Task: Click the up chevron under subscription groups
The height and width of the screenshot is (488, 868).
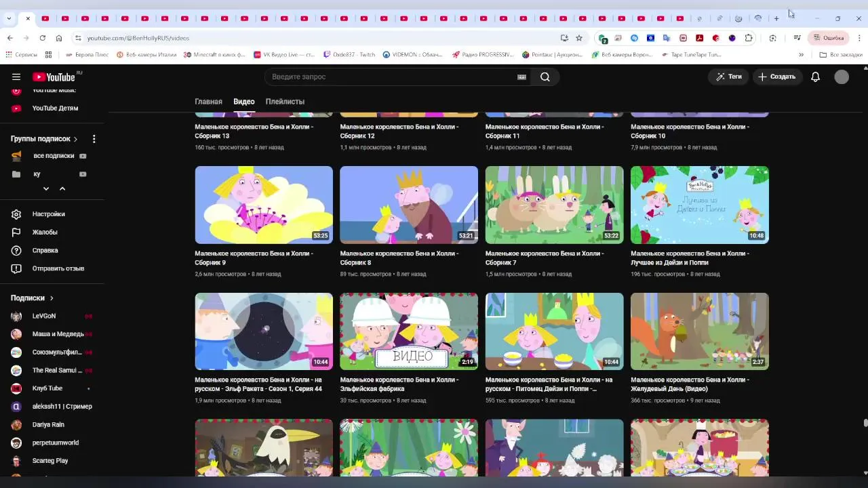Action: click(62, 188)
